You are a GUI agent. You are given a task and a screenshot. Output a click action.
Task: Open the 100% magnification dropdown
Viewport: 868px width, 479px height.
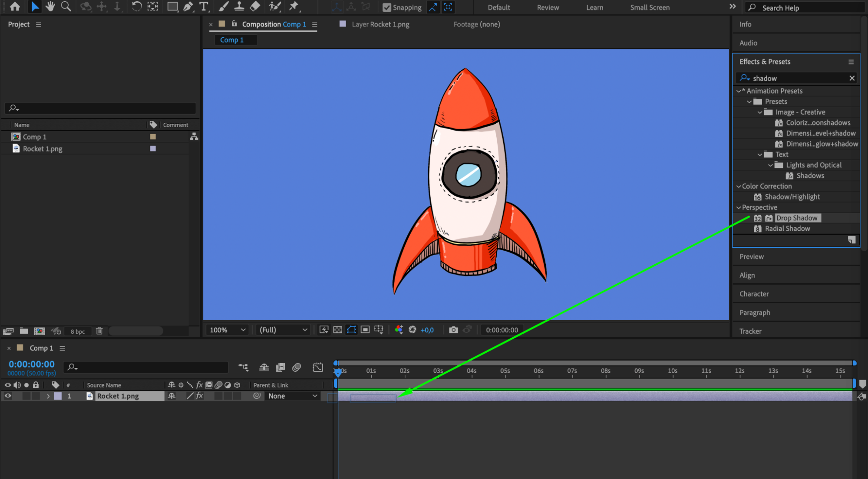coord(228,330)
